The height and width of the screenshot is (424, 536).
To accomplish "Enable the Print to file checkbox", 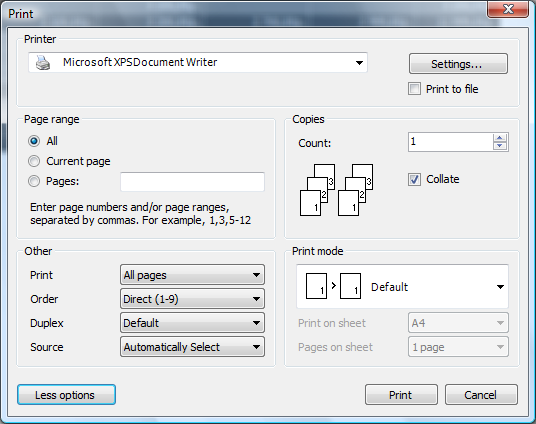I will click(414, 89).
